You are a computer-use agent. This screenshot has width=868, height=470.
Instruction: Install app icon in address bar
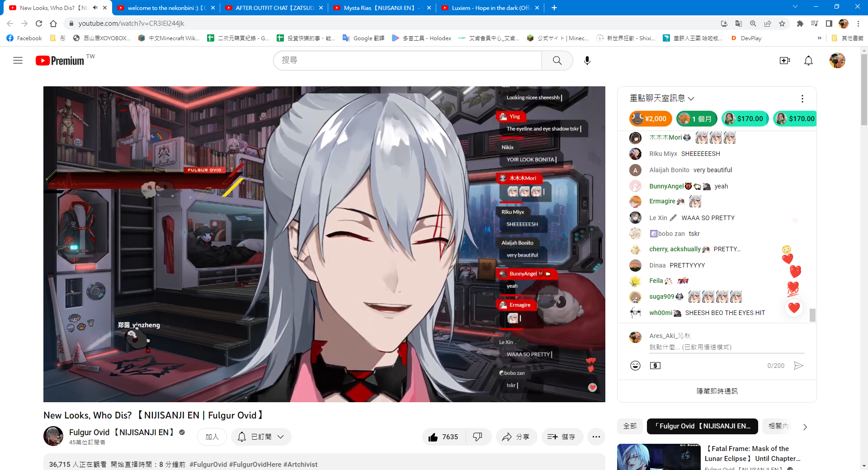(724, 23)
